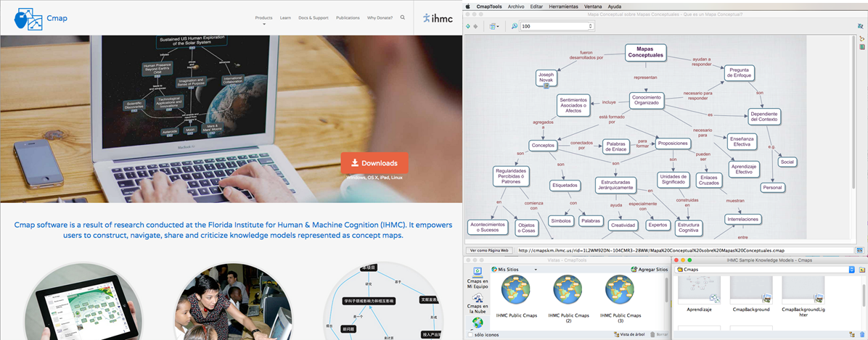Click the ihmc logo in website header
The width and height of the screenshot is (868, 340).
[438, 17]
